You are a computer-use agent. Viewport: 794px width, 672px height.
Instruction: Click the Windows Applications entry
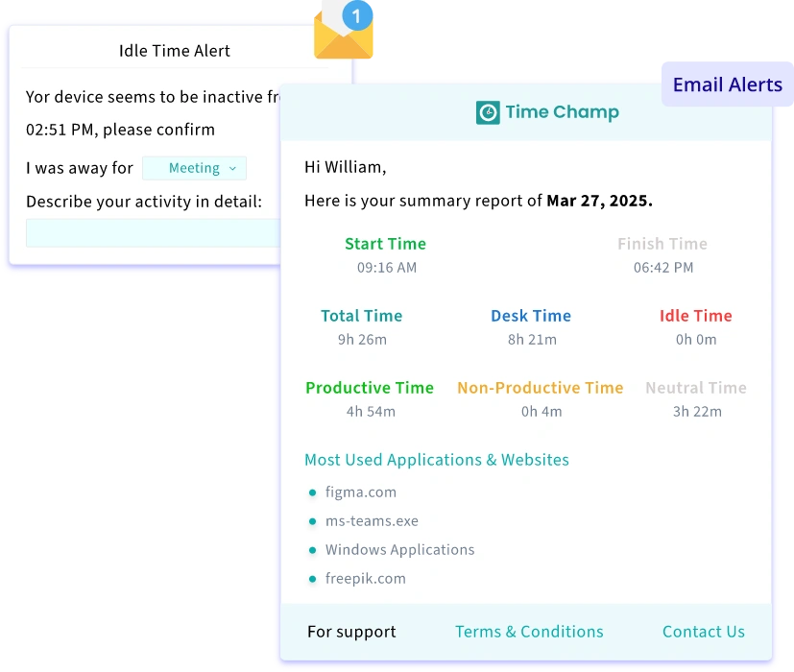point(399,549)
